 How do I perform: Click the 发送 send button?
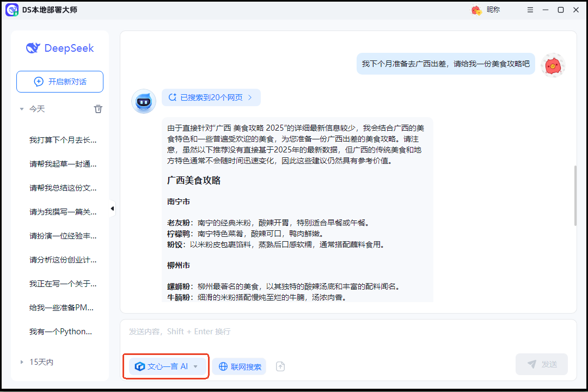tap(541, 364)
